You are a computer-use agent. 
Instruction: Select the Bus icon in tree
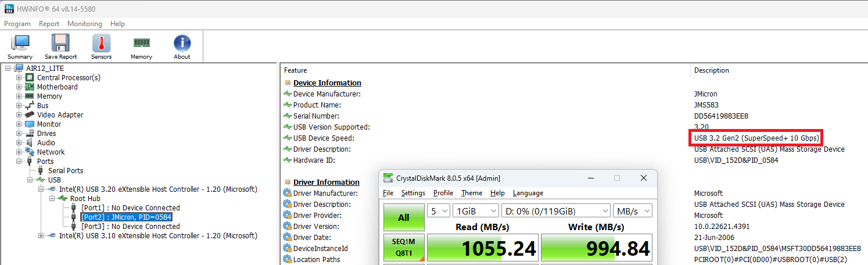coord(30,105)
